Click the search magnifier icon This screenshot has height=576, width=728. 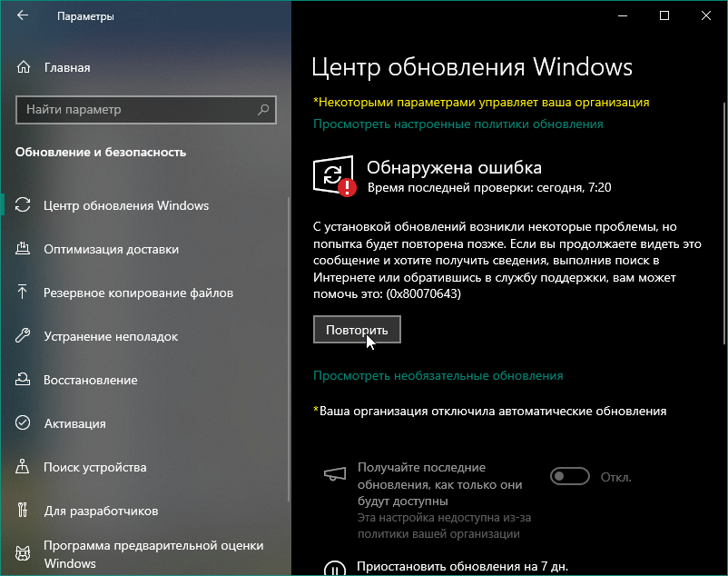[263, 110]
